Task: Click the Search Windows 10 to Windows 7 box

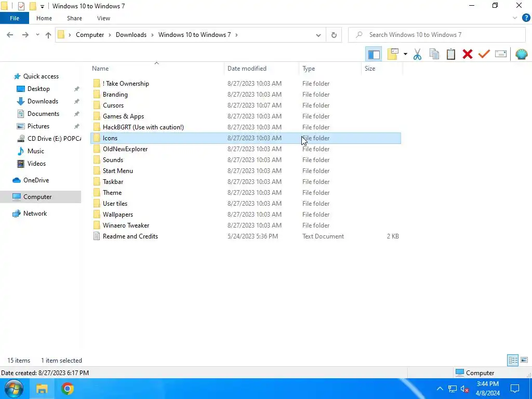Action: pos(437,35)
